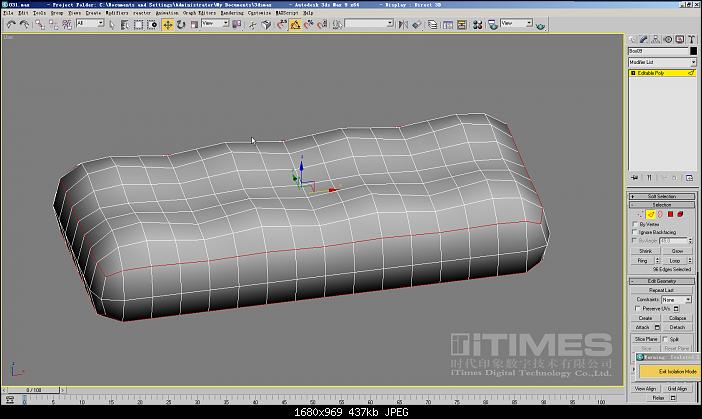This screenshot has width=702, height=419.
Task: Click the Grow button
Action: coord(677,251)
